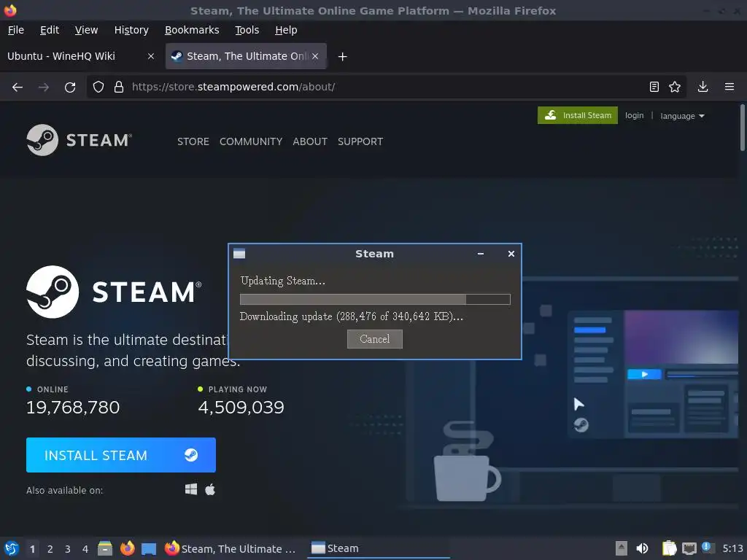The image size is (747, 560).
Task: Open the Firefox downloads panel
Action: 703,87
